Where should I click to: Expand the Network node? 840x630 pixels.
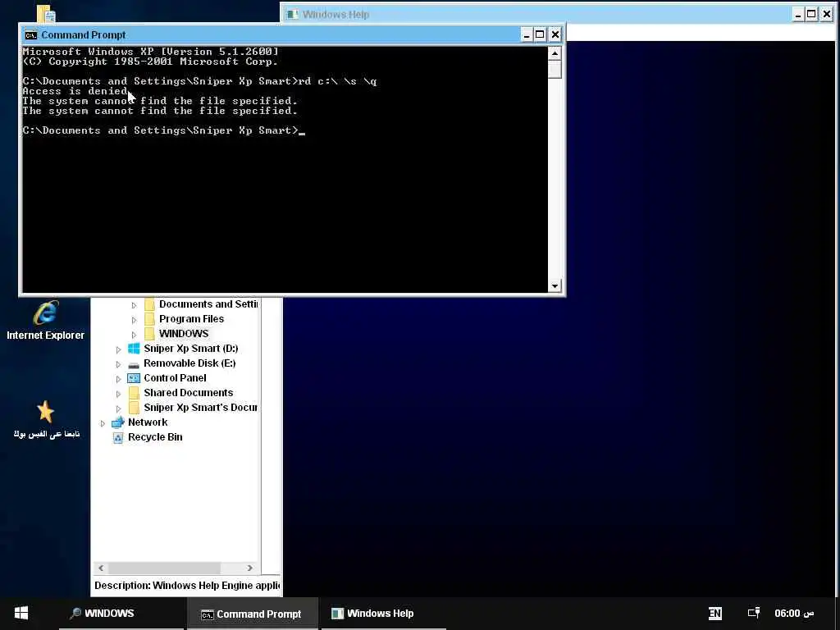pyautogui.click(x=103, y=423)
